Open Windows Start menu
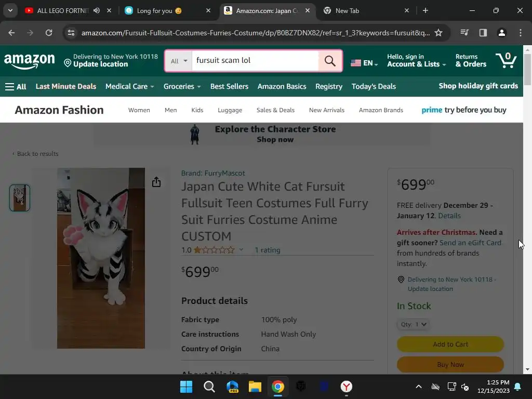 pos(186,387)
